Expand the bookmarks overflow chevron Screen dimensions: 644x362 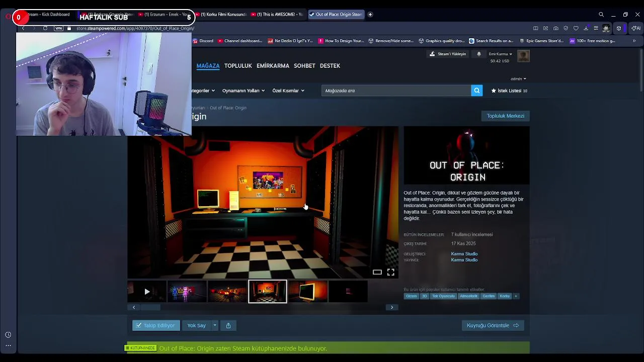click(634, 41)
